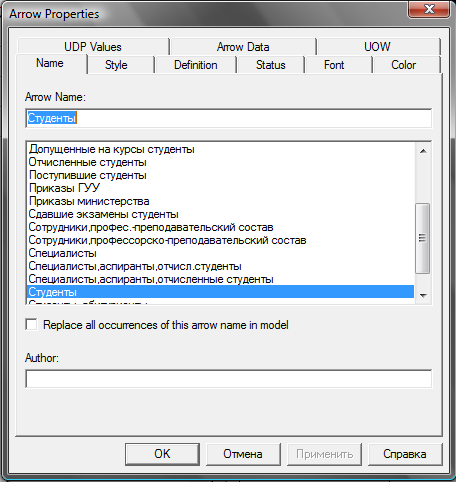The image size is (456, 482).
Task: Click the Author input field
Action: (x=228, y=379)
